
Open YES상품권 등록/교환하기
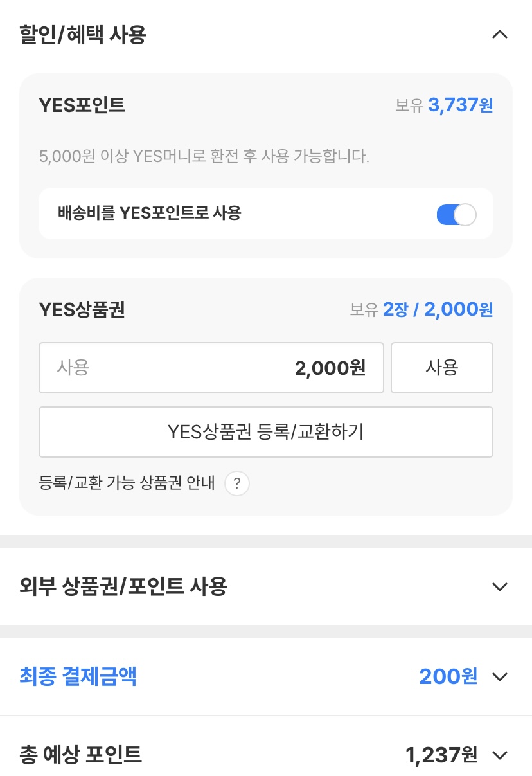[265, 432]
